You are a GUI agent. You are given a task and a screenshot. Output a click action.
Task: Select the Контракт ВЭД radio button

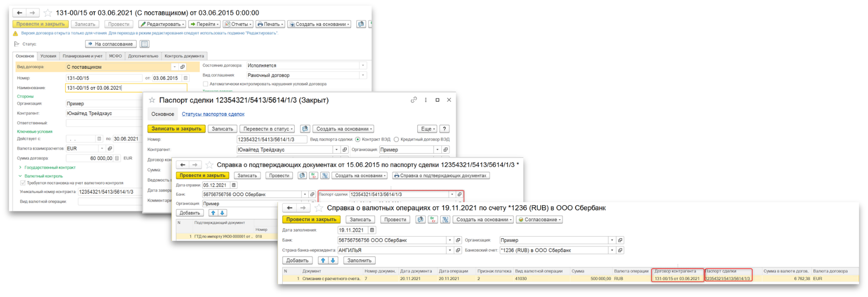[358, 140]
